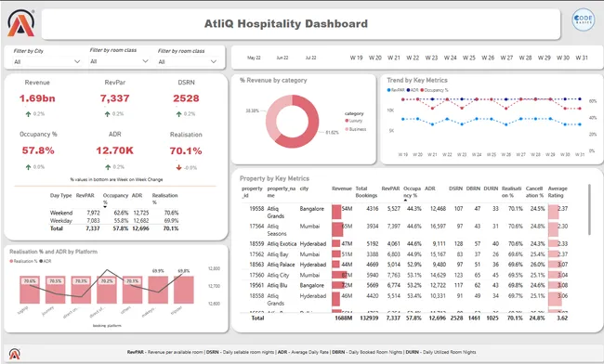604x364 pixels.
Task: Click the Realisation % legend dot in platform chart
Action: point(11,261)
